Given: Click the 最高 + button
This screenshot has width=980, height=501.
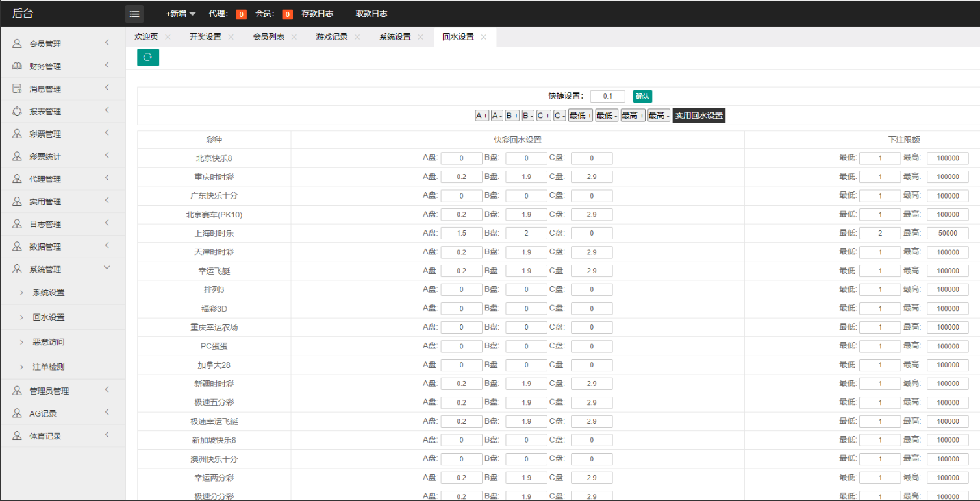Looking at the screenshot, I should (633, 116).
